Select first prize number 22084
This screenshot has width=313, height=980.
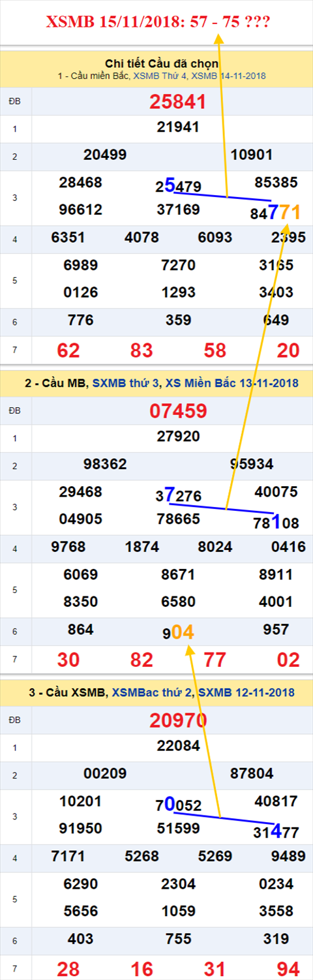(x=178, y=746)
